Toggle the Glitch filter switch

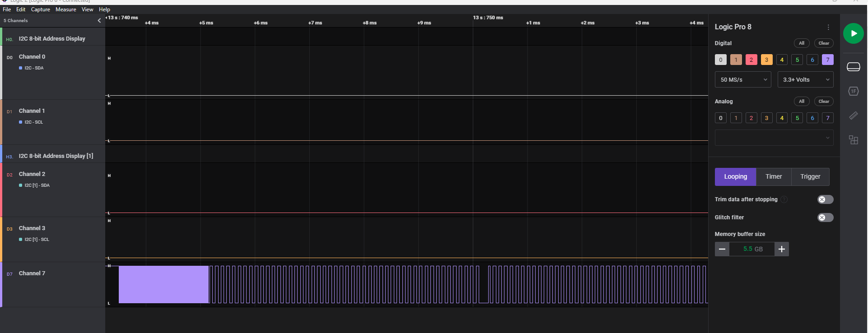tap(825, 217)
